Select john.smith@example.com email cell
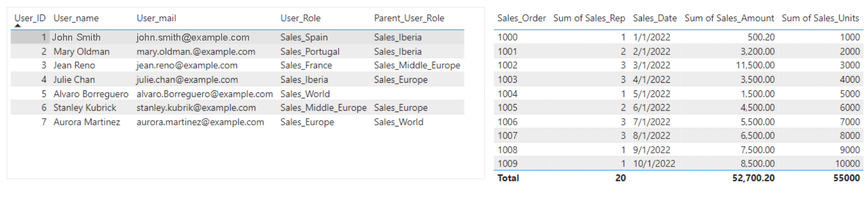 pyautogui.click(x=193, y=38)
